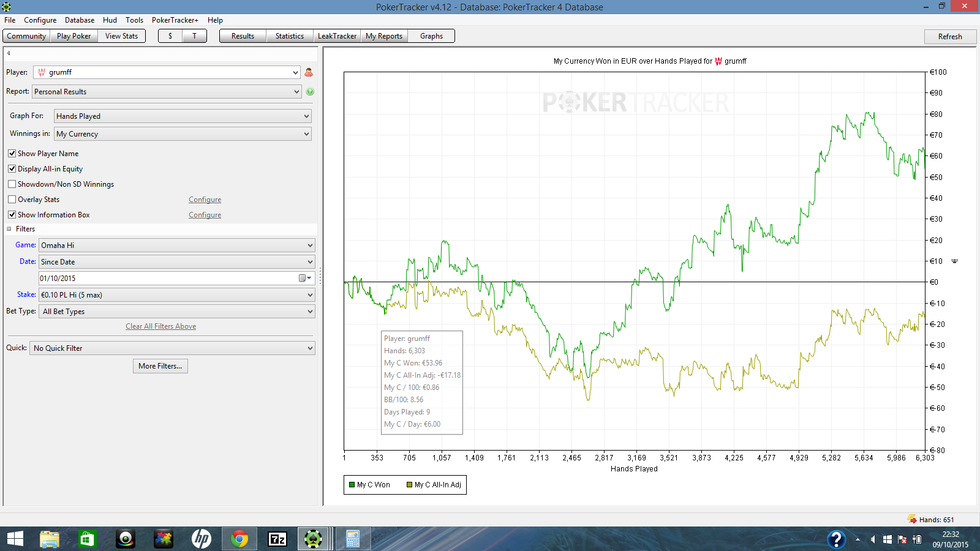
Task: Collapse the Filters section expander
Action: tap(9, 229)
